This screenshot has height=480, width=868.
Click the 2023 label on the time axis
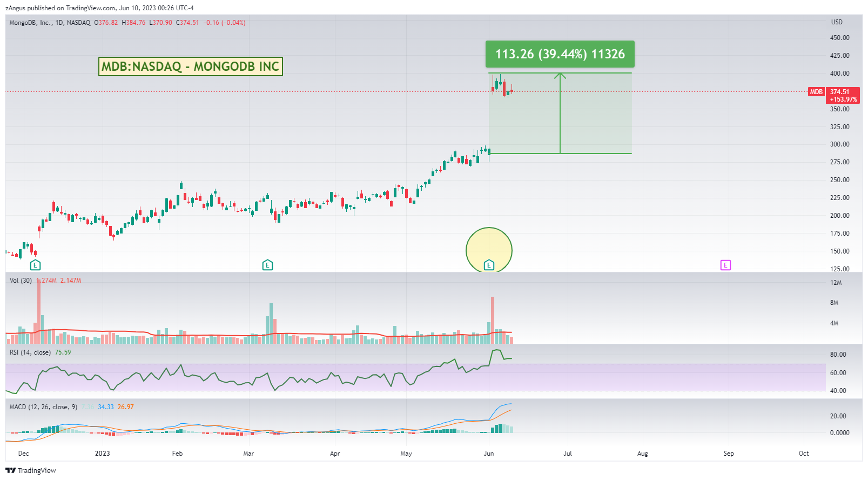click(102, 454)
